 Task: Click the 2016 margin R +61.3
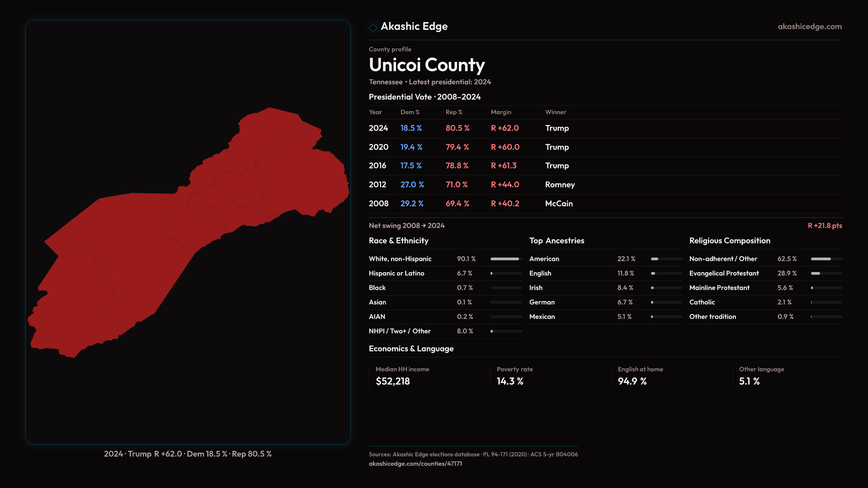504,166
